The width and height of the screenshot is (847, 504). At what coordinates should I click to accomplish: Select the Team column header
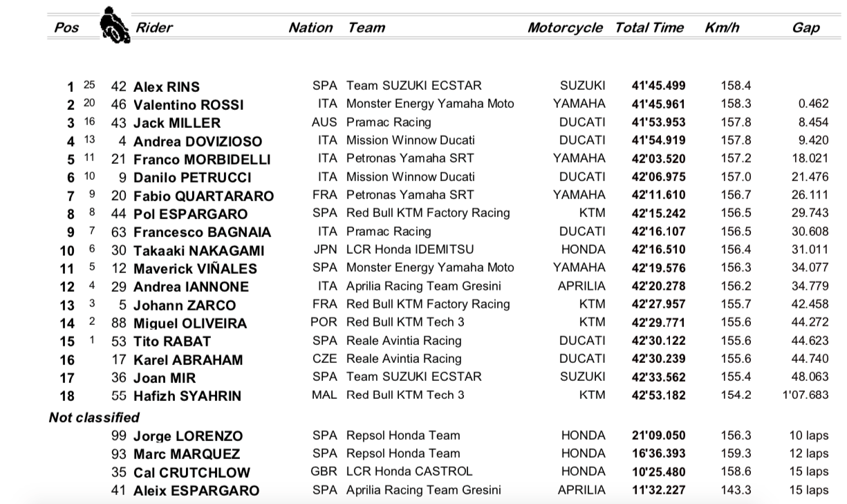click(366, 28)
